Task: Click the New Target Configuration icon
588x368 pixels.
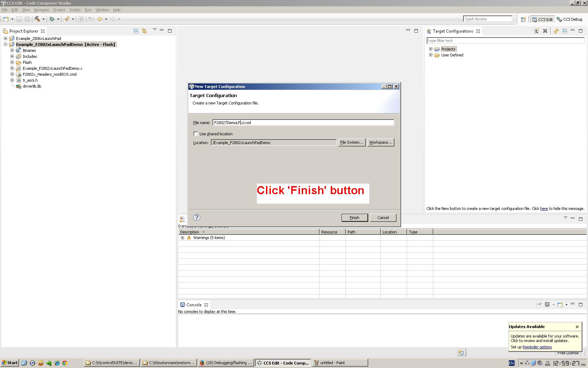Action: click(x=537, y=31)
